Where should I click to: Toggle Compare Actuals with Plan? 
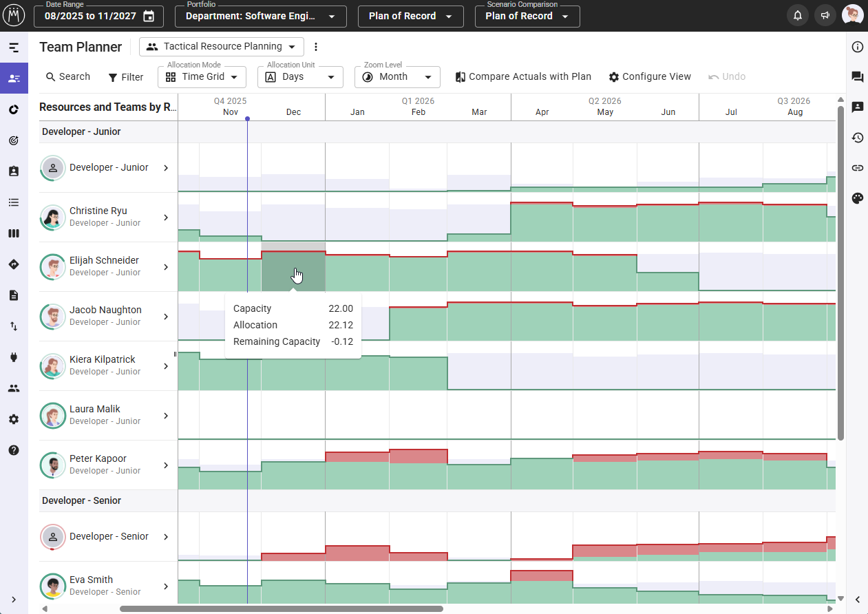(523, 77)
